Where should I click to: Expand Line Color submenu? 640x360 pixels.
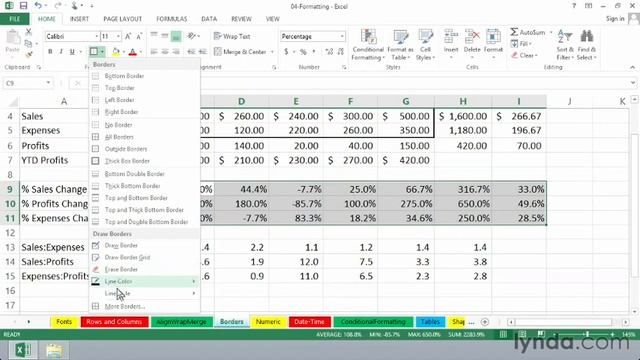click(144, 281)
